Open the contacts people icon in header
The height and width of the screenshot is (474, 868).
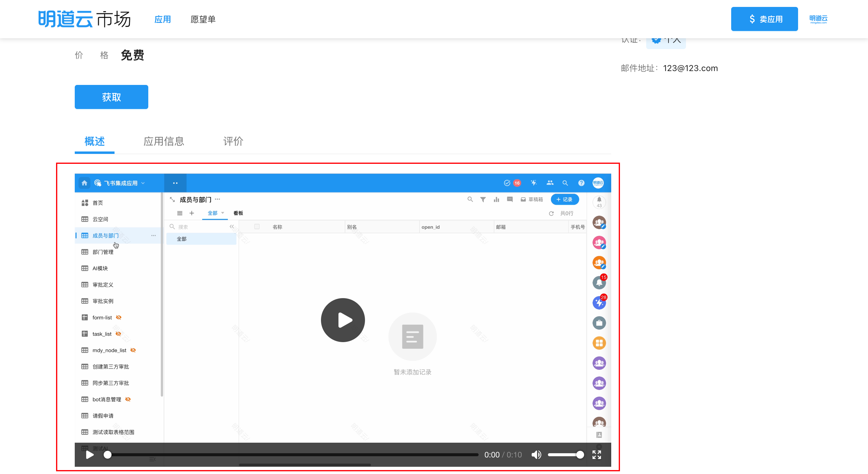point(550,183)
